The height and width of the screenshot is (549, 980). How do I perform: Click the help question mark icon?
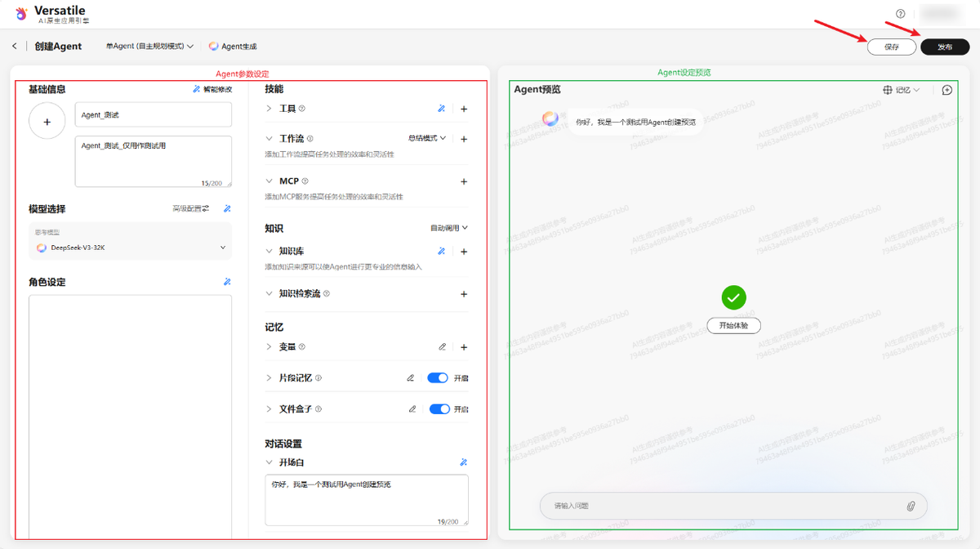click(901, 14)
